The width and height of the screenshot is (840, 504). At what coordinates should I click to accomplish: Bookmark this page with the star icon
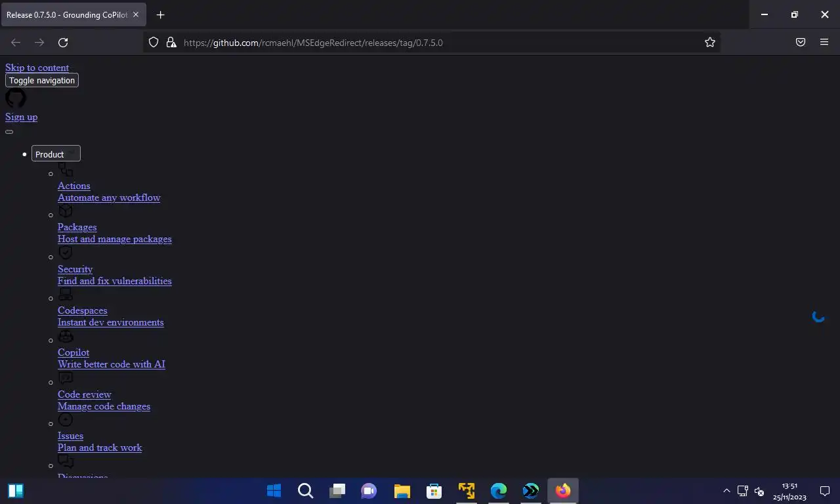(710, 42)
